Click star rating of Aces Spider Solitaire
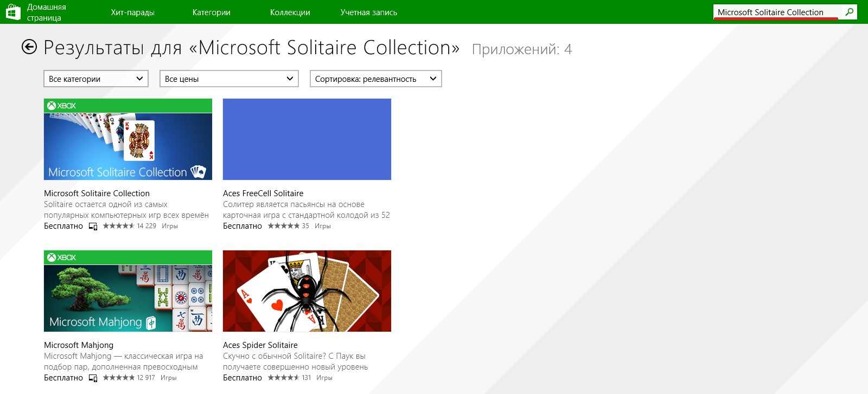This screenshot has height=394, width=868. [283, 378]
